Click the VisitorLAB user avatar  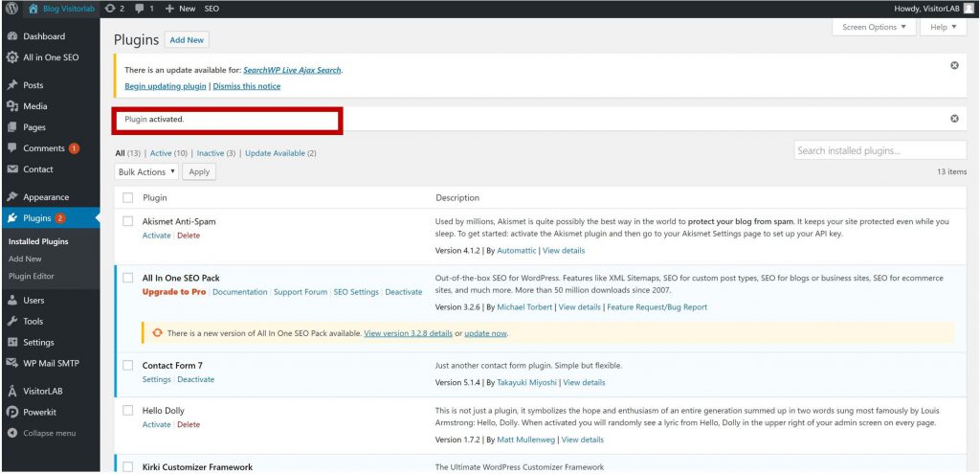(968, 9)
